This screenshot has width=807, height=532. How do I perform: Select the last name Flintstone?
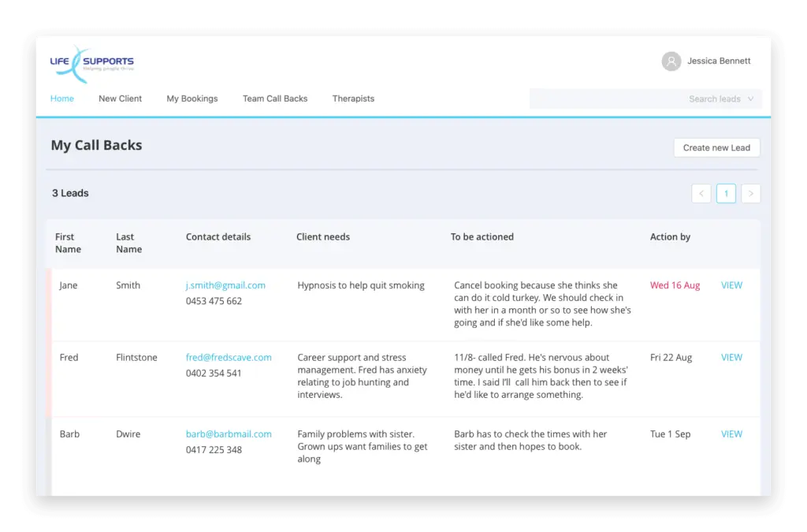136,357
